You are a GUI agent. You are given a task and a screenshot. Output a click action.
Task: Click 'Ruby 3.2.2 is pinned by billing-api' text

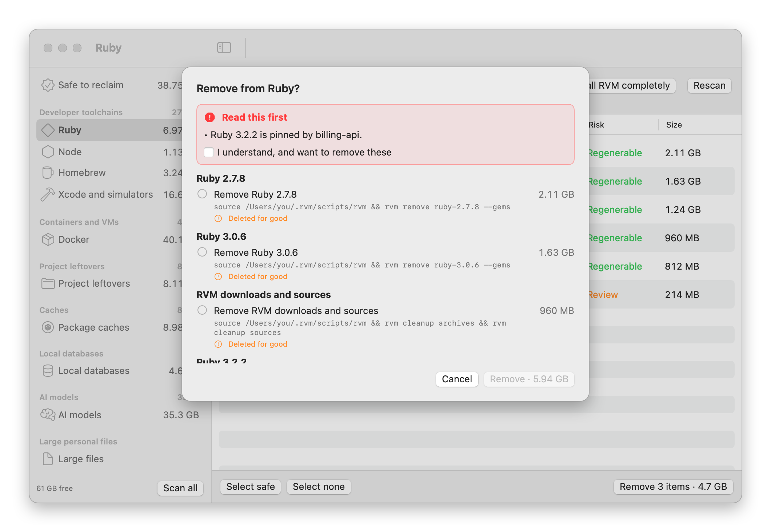[286, 135]
